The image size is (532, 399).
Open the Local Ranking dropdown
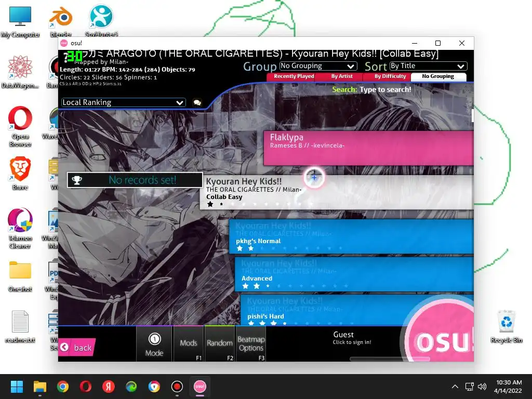pos(124,102)
